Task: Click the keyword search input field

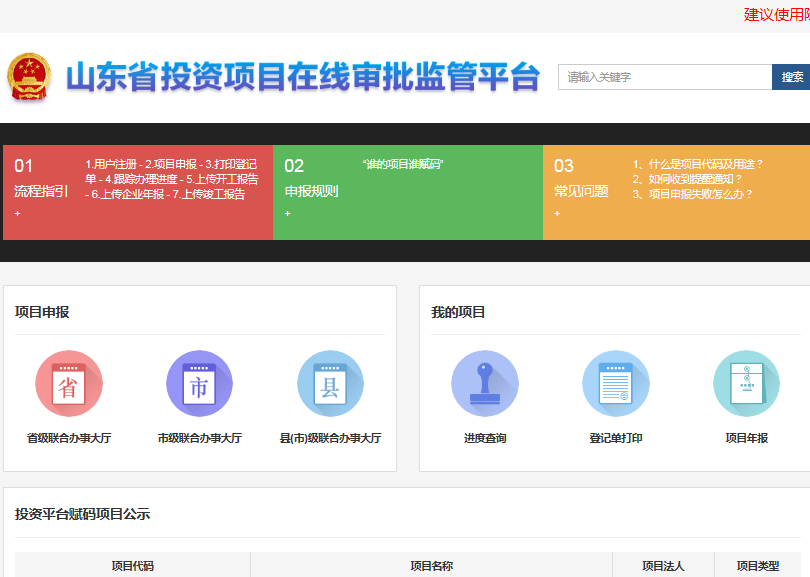Action: tap(664, 77)
